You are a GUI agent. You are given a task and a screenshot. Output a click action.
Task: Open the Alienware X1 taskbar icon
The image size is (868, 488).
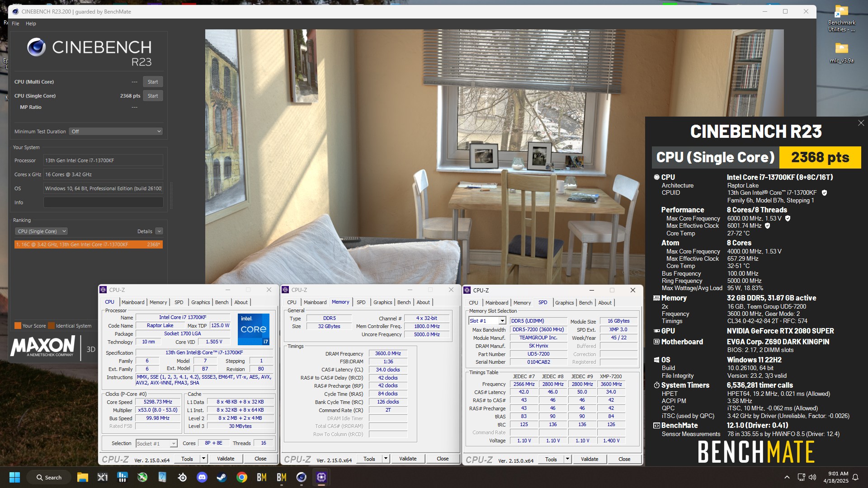[x=103, y=477]
